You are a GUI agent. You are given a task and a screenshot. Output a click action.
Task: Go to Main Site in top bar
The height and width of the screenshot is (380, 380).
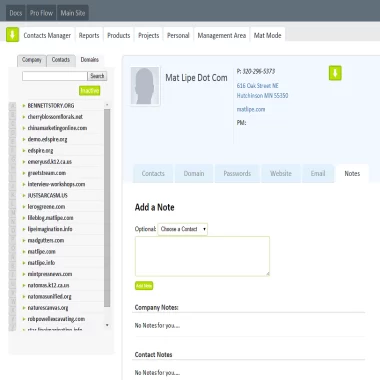pos(73,13)
